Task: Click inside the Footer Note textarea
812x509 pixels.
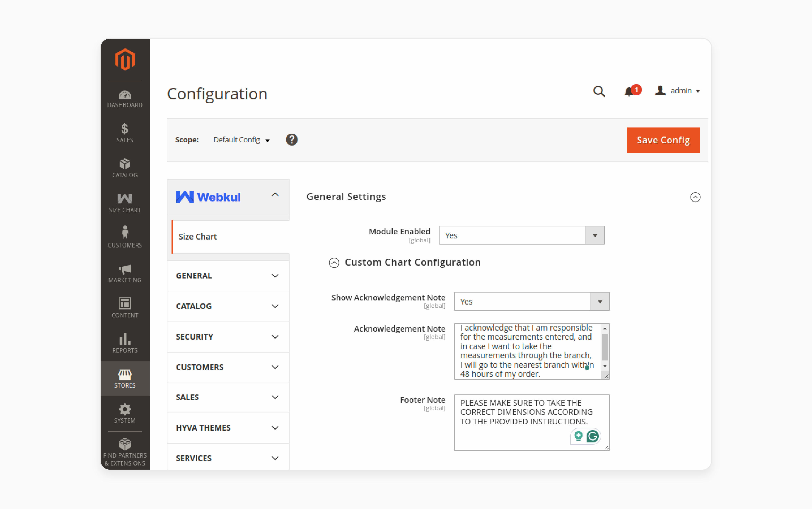Action: pyautogui.click(x=532, y=423)
